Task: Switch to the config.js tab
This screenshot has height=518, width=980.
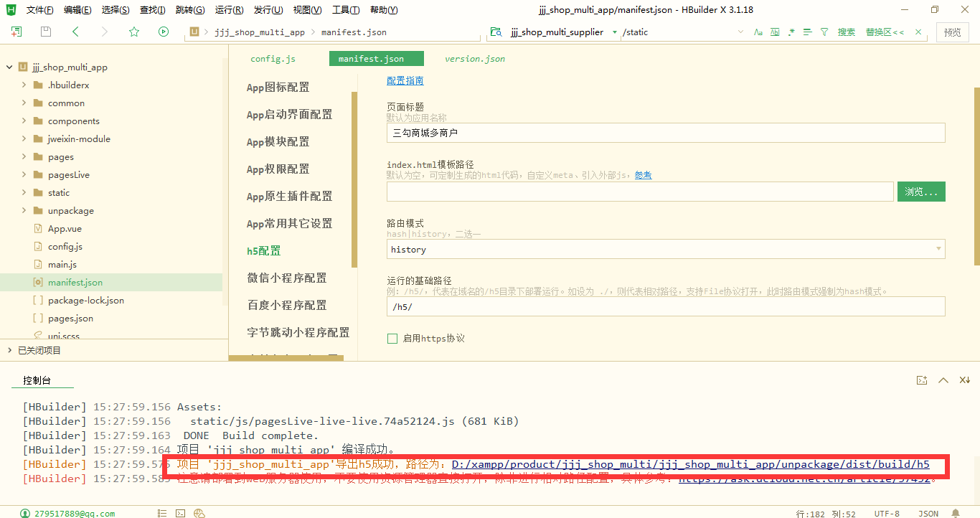Action: (273, 59)
